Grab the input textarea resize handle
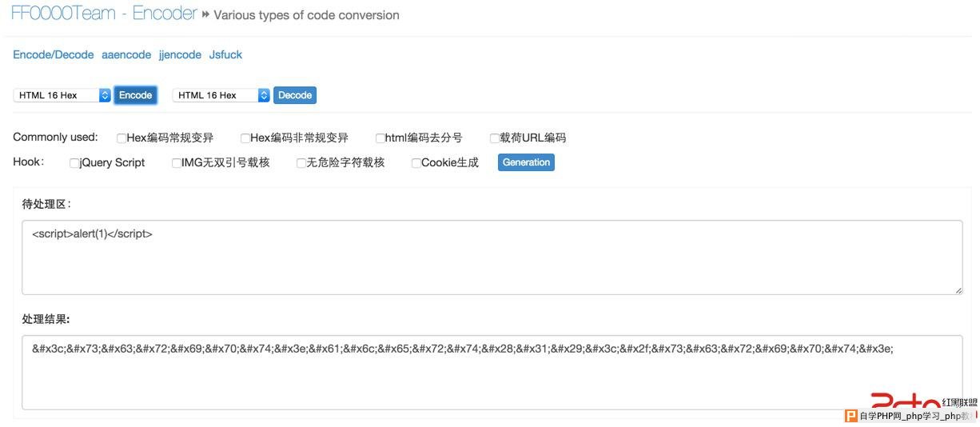 pyautogui.click(x=958, y=289)
